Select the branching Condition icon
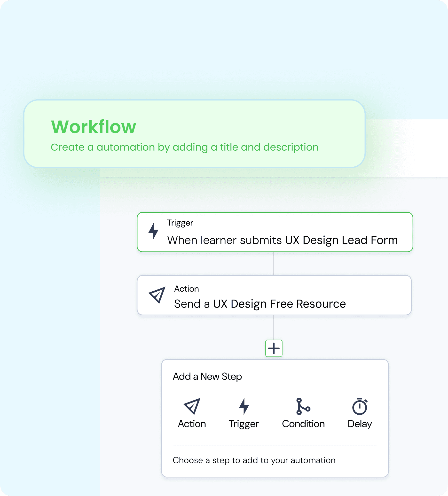The height and width of the screenshot is (496, 448). [x=303, y=406]
